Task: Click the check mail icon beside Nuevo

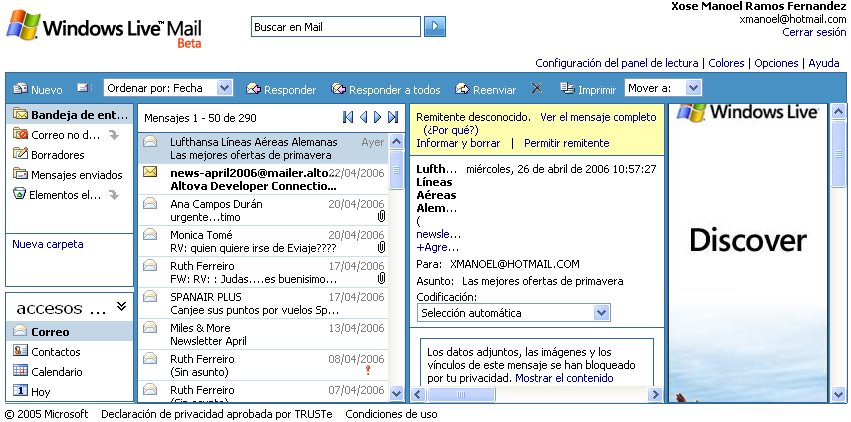Action: tap(82, 88)
